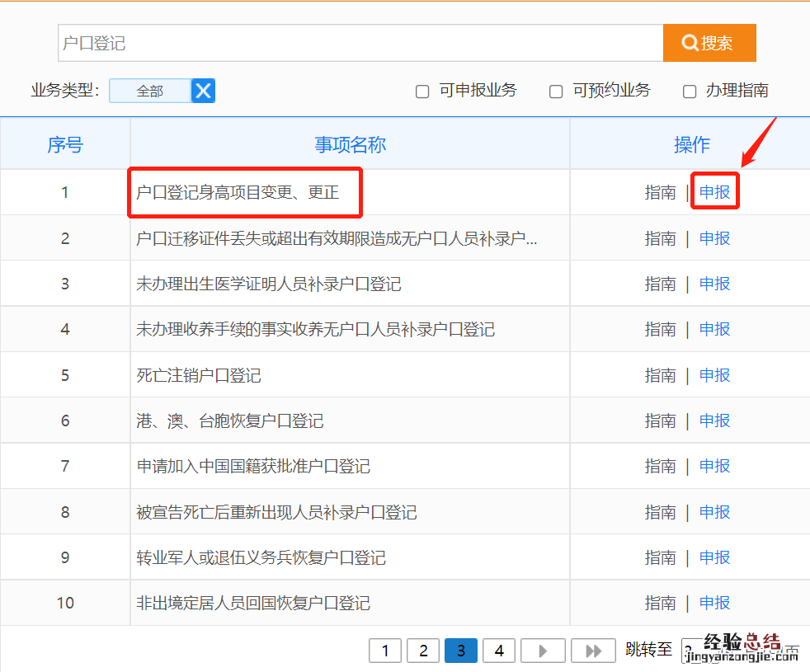Click 申报 for 申请加入中国国籍获批准户口登记

pos(714,466)
